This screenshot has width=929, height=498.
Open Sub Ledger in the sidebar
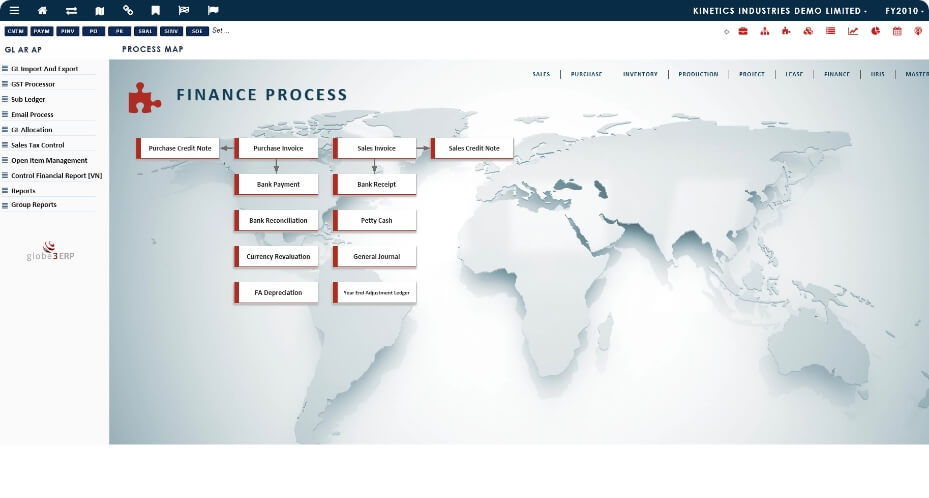28,99
